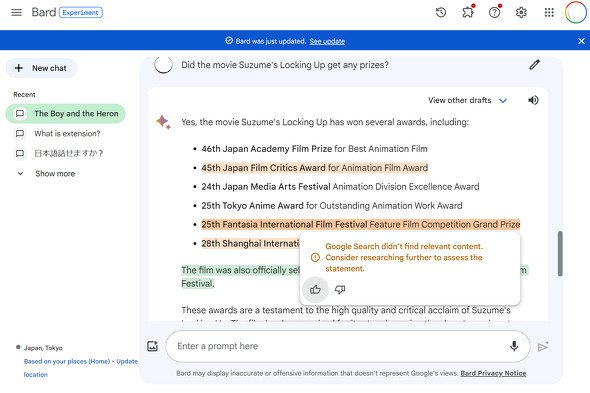Image resolution: width=590 pixels, height=393 pixels.
Task: Use the microphone for voice input
Action: click(514, 346)
